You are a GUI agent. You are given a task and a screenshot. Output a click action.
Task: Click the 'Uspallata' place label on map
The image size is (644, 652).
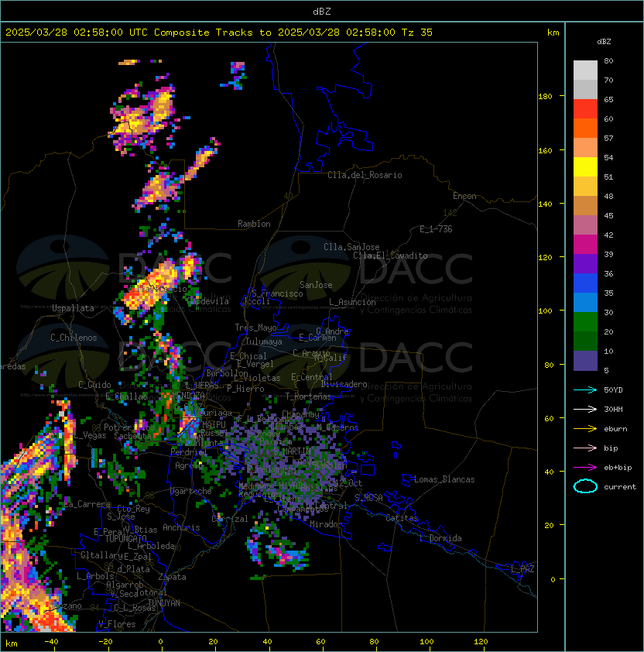pos(74,308)
